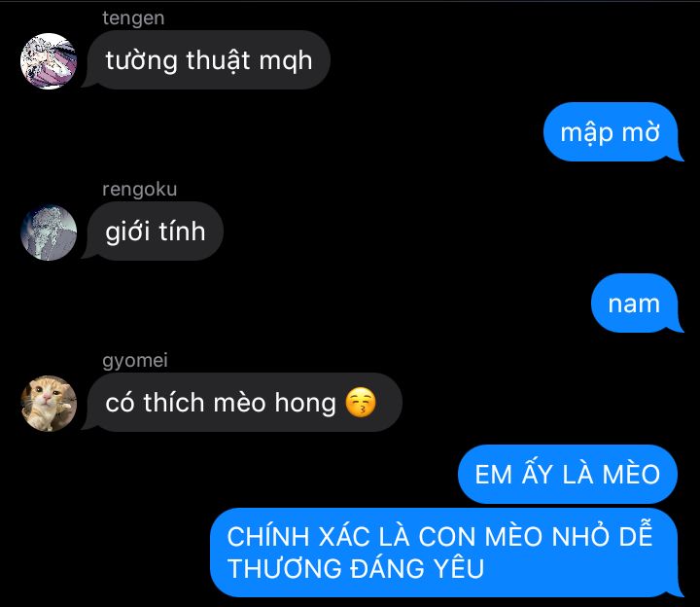The height and width of the screenshot is (607, 700).
Task: Click the sender name gyomei
Action: (135, 361)
